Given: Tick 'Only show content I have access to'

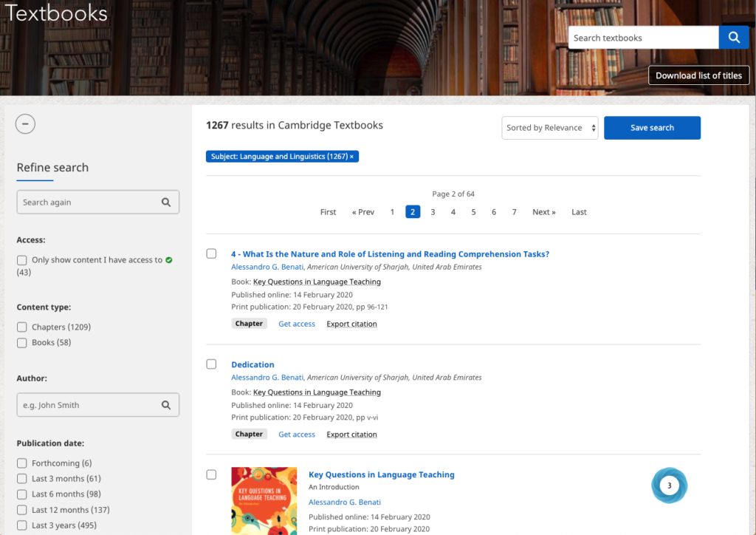Looking at the screenshot, I should pos(21,261).
